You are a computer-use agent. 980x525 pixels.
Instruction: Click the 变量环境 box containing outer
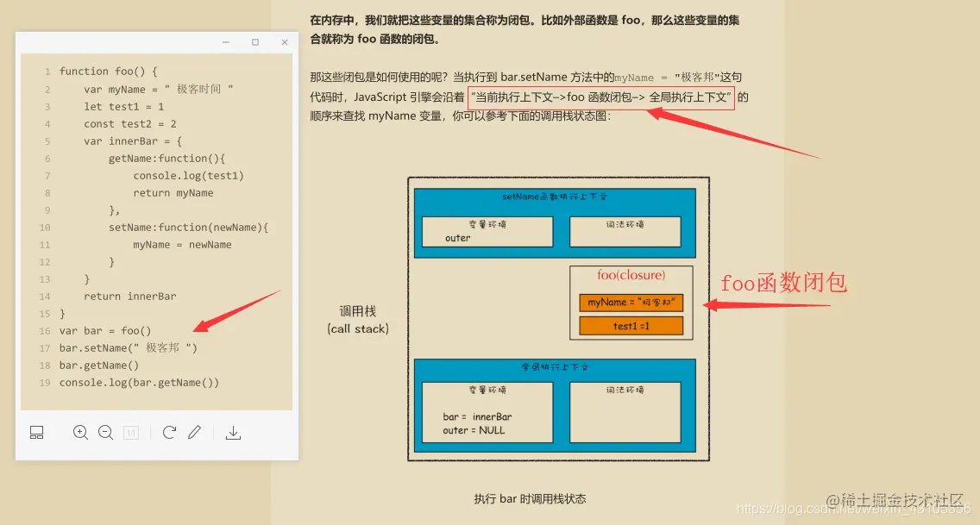(486, 231)
